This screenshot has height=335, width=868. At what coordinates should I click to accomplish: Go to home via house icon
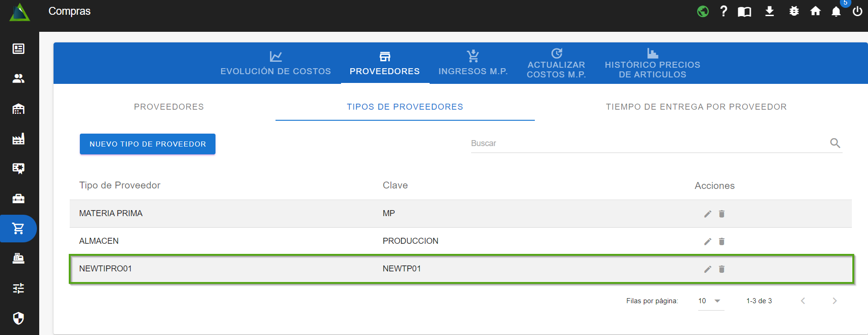815,11
